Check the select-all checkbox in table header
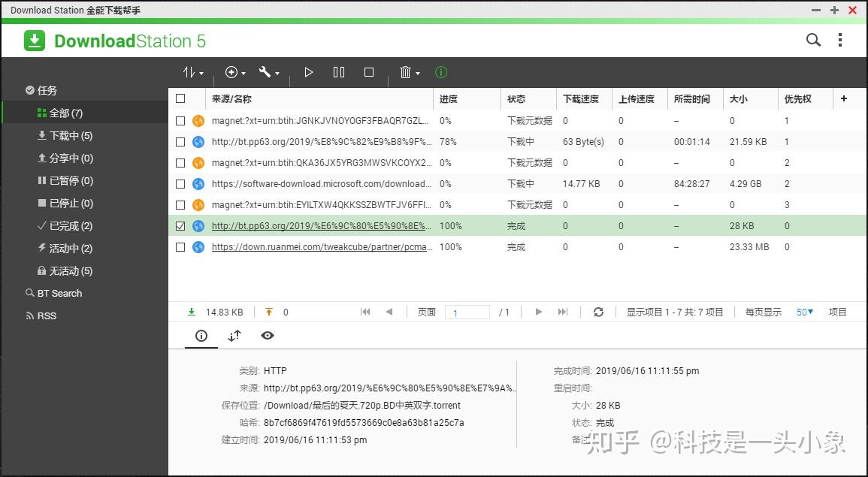 tap(180, 98)
